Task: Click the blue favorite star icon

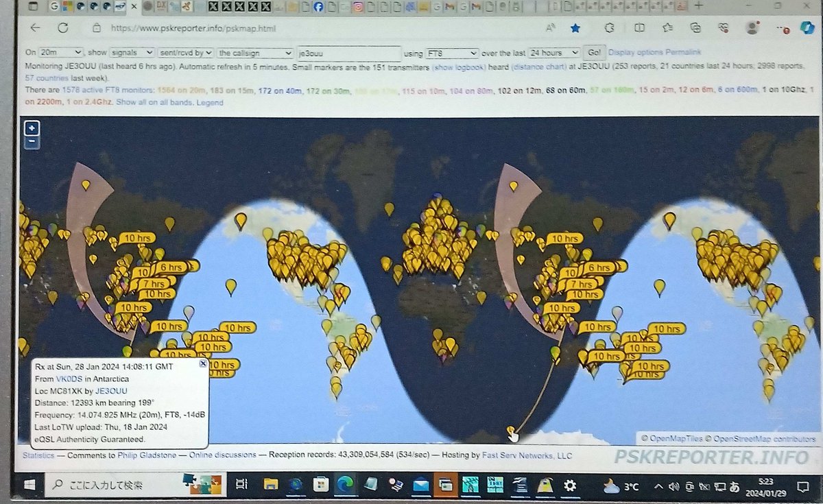Action: [x=575, y=28]
